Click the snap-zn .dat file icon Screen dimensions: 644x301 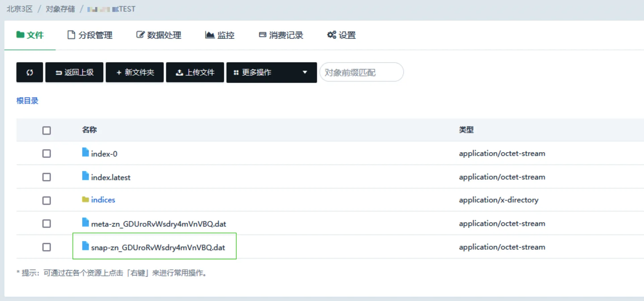(85, 246)
